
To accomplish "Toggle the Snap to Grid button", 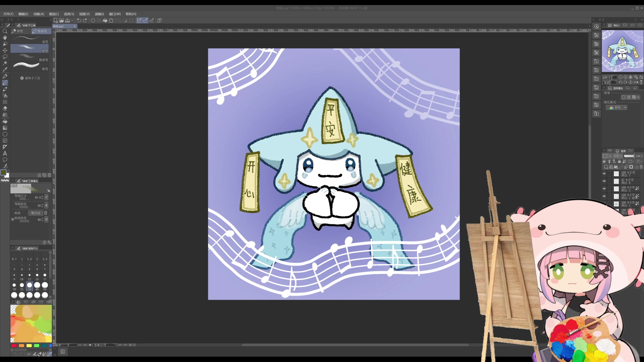I will (x=152, y=20).
